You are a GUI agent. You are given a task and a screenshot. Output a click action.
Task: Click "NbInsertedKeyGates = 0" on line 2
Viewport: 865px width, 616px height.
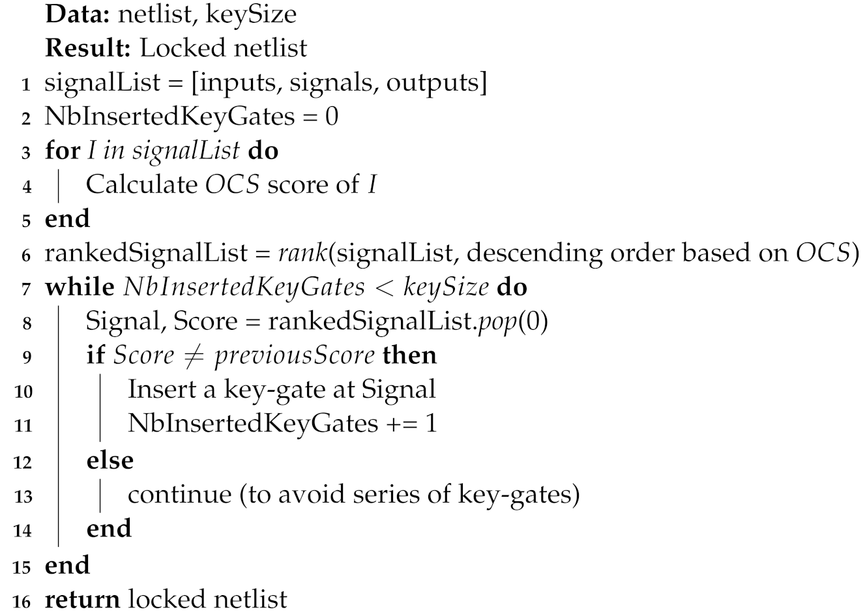click(x=191, y=117)
